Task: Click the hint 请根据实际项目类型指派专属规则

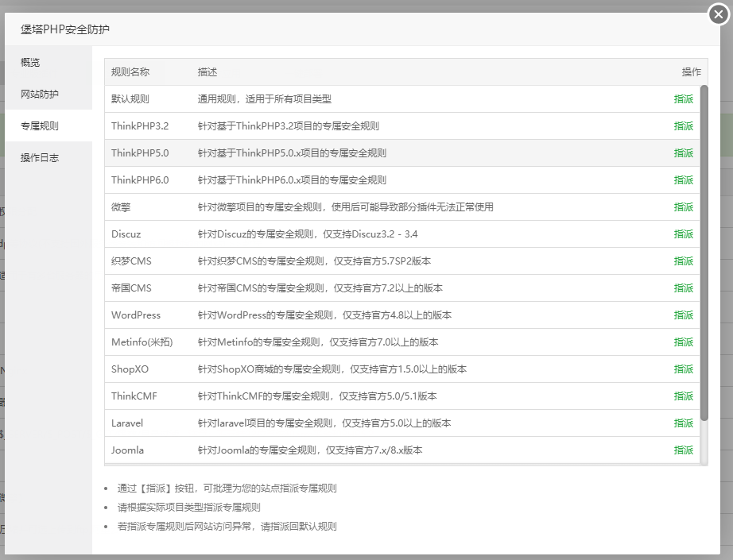Action: pos(188,508)
